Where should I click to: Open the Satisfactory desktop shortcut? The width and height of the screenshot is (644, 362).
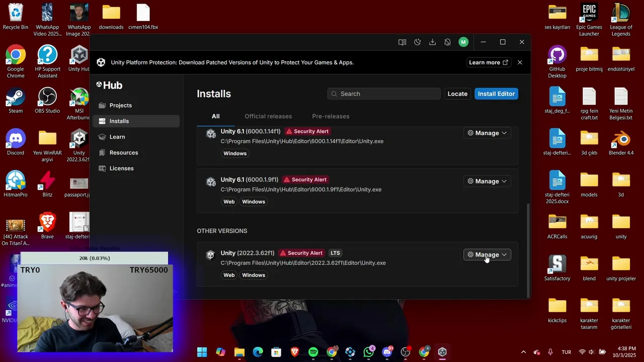click(557, 267)
